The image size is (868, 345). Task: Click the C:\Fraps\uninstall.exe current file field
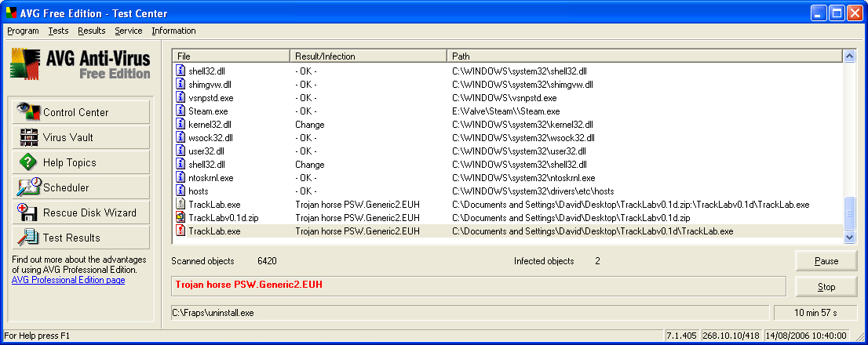tap(470, 312)
